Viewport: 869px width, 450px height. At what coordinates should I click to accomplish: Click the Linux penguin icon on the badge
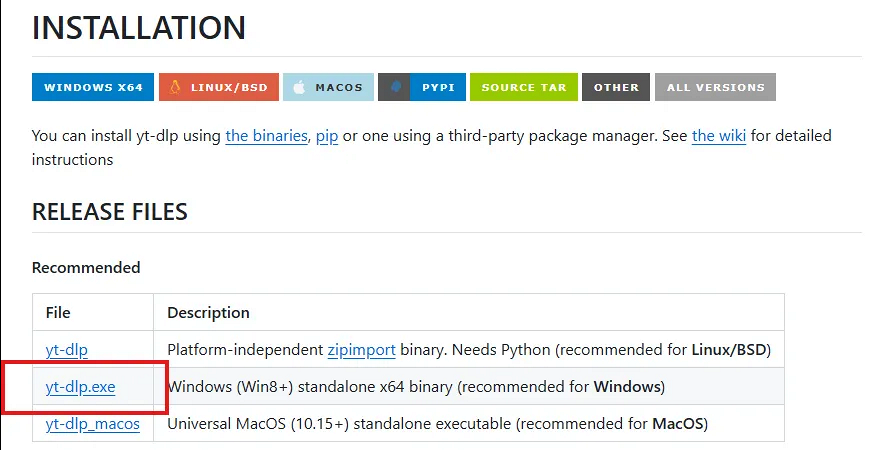point(175,88)
